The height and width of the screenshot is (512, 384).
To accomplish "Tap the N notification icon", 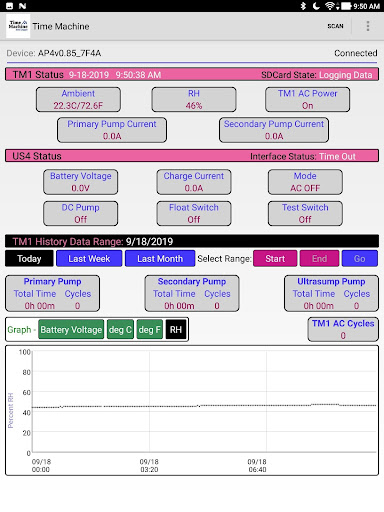I will coord(22,6).
